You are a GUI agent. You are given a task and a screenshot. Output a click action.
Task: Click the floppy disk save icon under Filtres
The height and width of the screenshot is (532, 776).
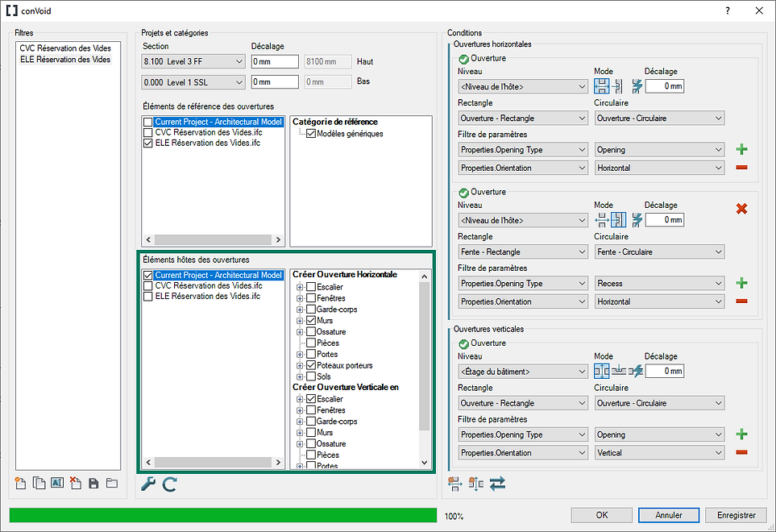(x=93, y=484)
